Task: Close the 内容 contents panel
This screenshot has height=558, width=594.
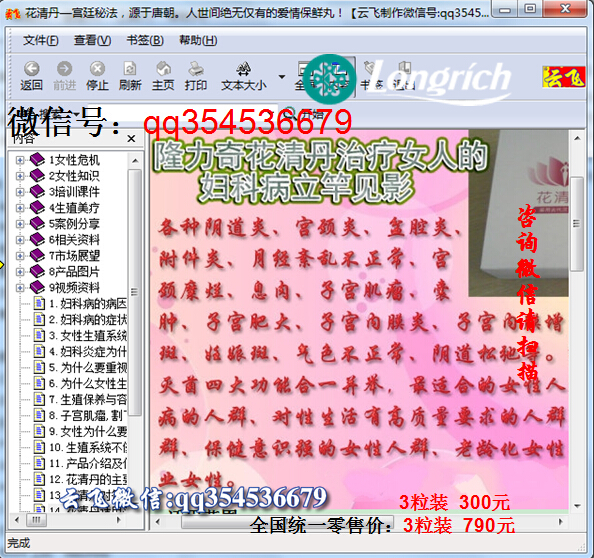Action: 131,139
